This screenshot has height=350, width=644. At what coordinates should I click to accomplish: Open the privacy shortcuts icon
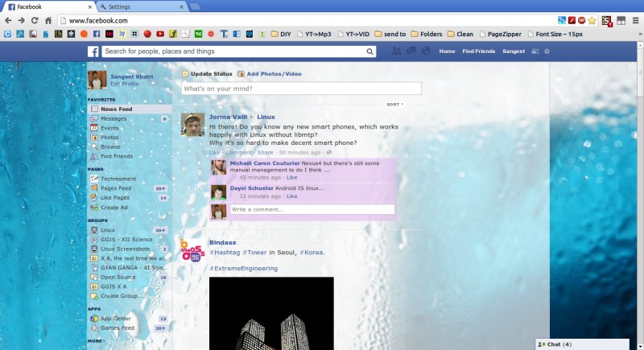(x=535, y=51)
